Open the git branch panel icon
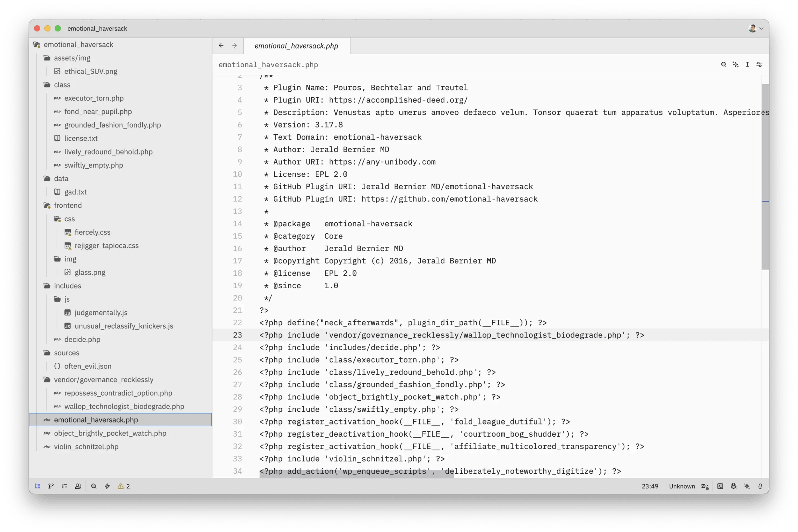 pos(51,486)
